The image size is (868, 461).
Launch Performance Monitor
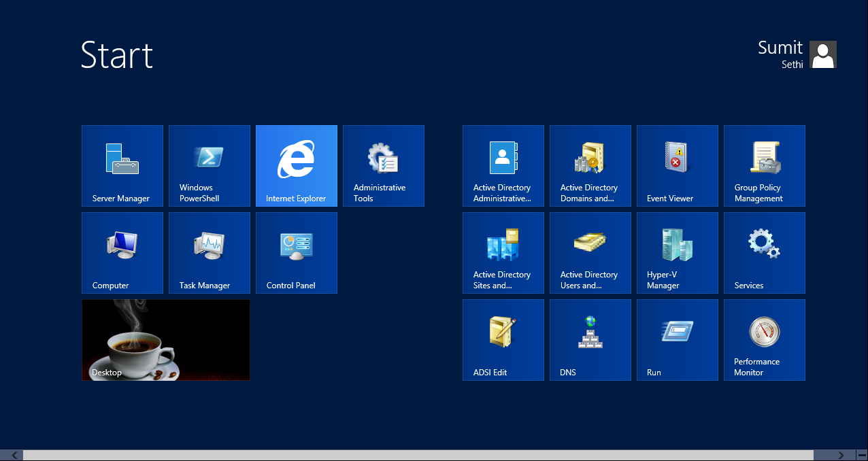tap(764, 339)
